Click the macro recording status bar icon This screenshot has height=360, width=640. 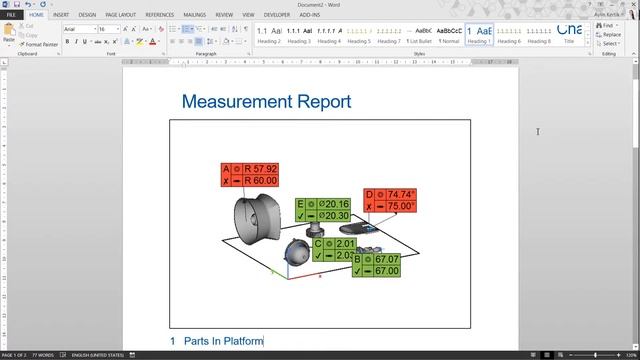click(132, 355)
